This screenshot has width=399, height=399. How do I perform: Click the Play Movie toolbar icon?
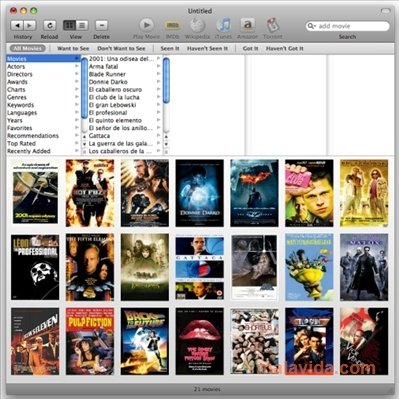click(146, 25)
